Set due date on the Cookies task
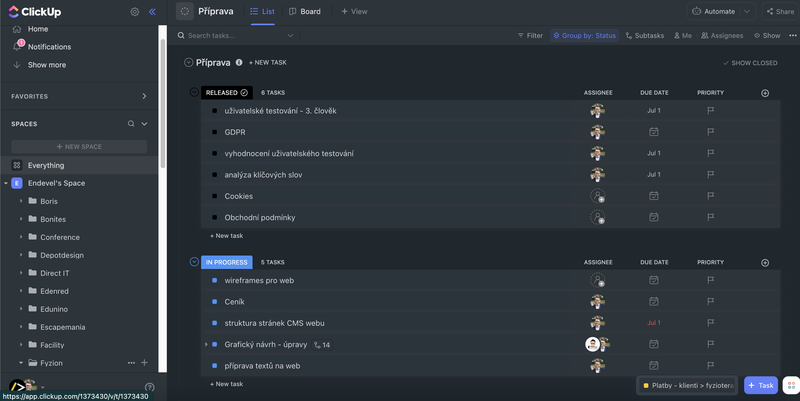800x401 pixels. click(653, 196)
